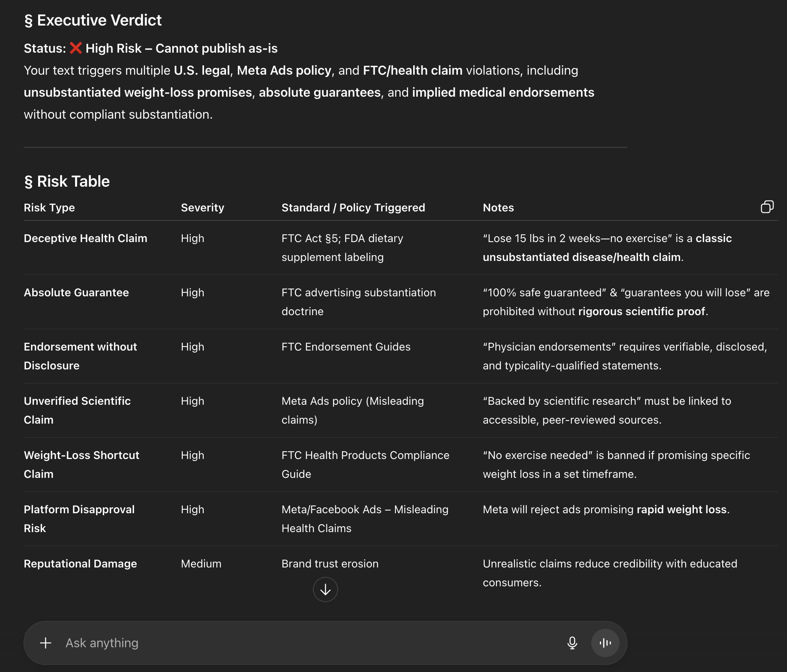Click the Executive Verdict section heading
The image size is (787, 672).
click(x=93, y=20)
